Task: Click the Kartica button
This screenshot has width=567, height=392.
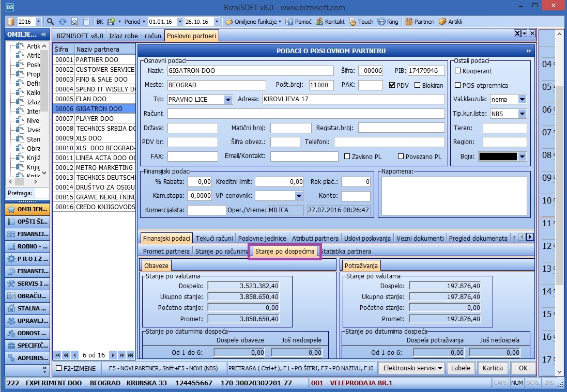Action: [493, 368]
